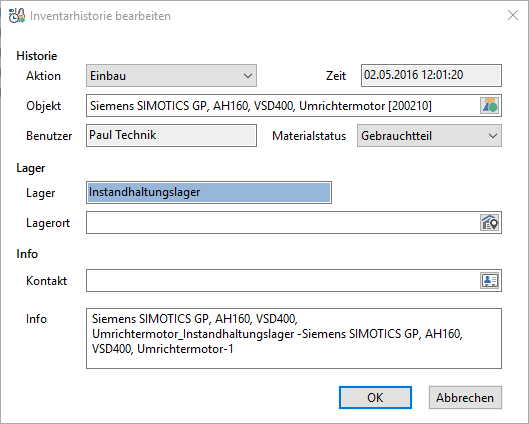This screenshot has height=424, width=529.
Task: Expand the Materialstatus dropdown showing Gebrauchtteil
Action: click(x=429, y=136)
